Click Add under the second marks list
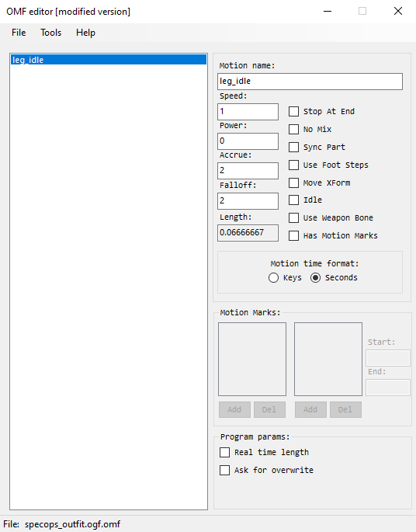 pyautogui.click(x=310, y=409)
